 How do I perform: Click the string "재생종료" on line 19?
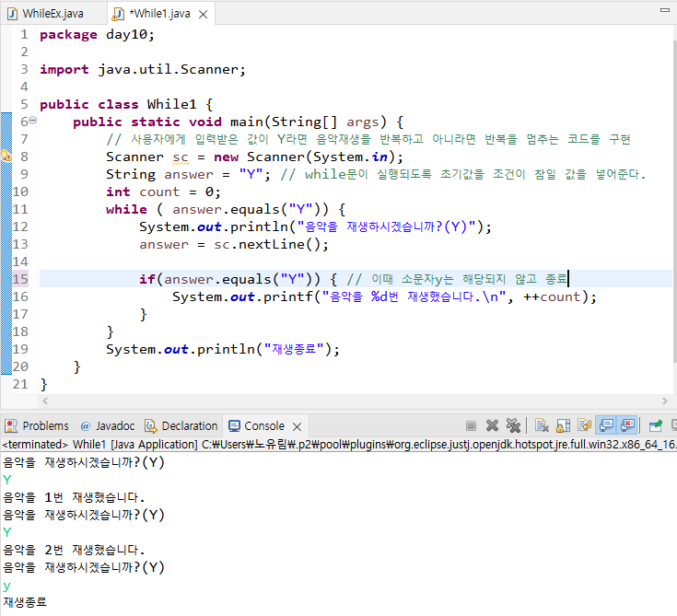pyautogui.click(x=294, y=349)
